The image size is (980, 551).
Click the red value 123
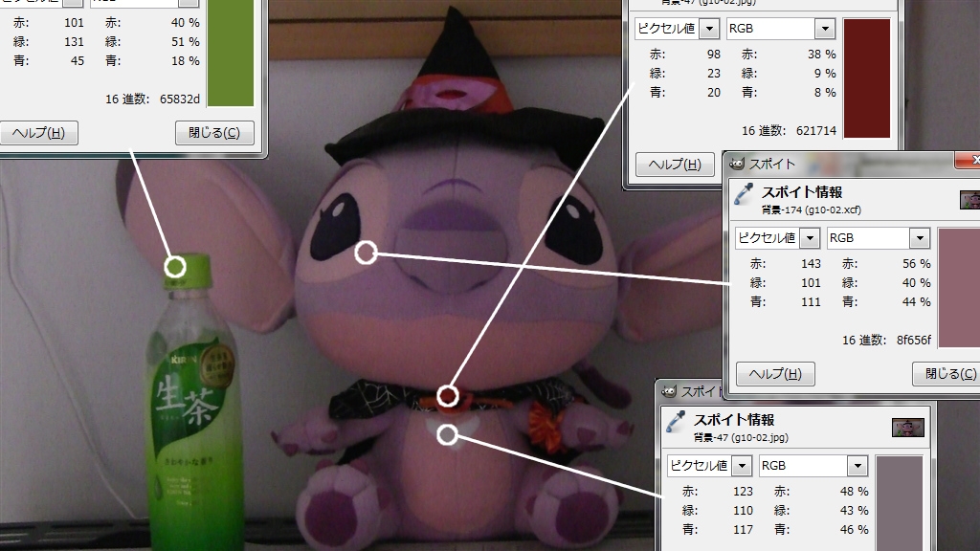(x=743, y=493)
